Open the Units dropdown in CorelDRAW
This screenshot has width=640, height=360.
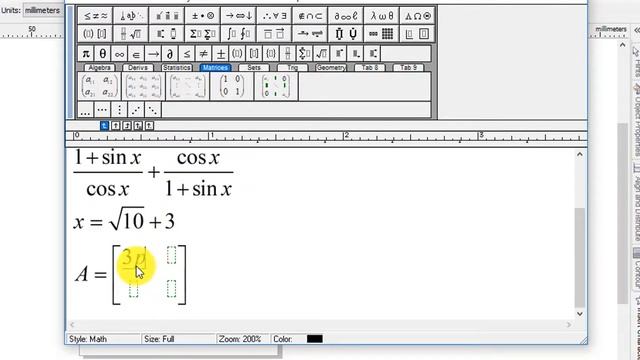[42, 10]
